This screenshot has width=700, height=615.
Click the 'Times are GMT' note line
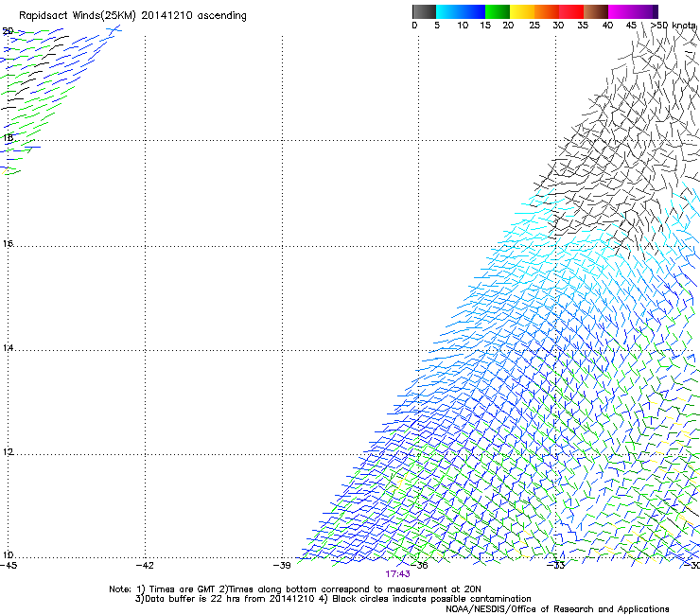tap(295, 589)
